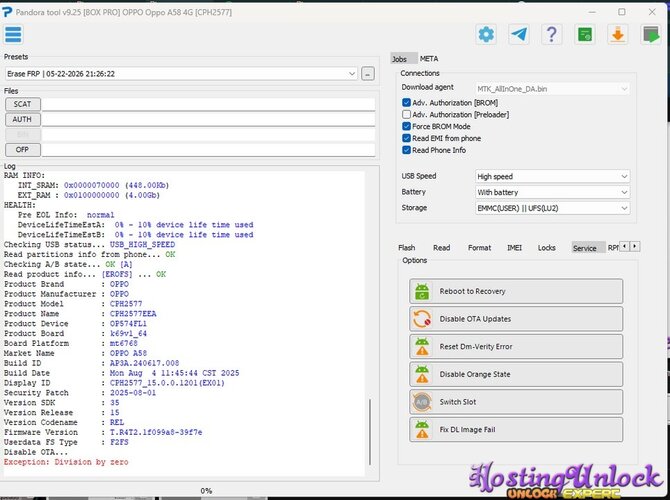Click the 'F2FS' Userdata FS Type value

(x=119, y=442)
